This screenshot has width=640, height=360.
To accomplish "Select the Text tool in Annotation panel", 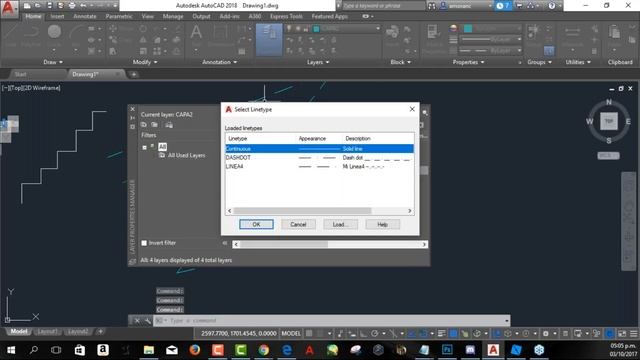I will coord(196,32).
